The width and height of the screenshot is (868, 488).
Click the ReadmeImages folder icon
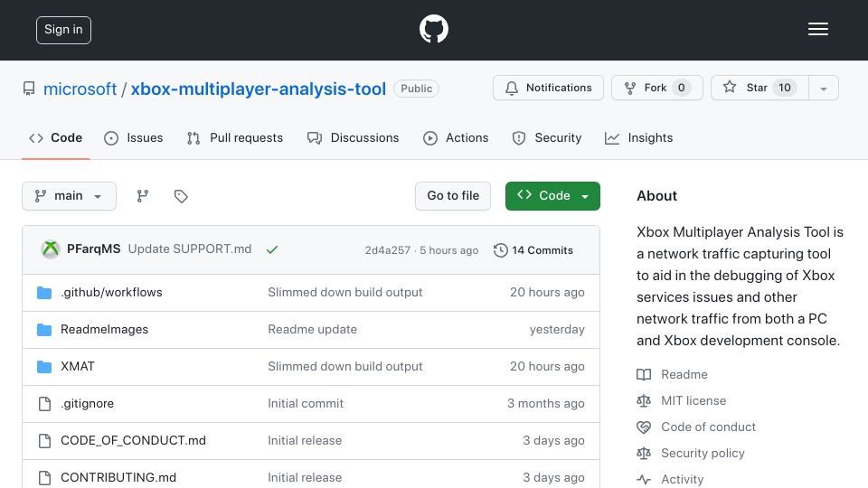tap(44, 330)
